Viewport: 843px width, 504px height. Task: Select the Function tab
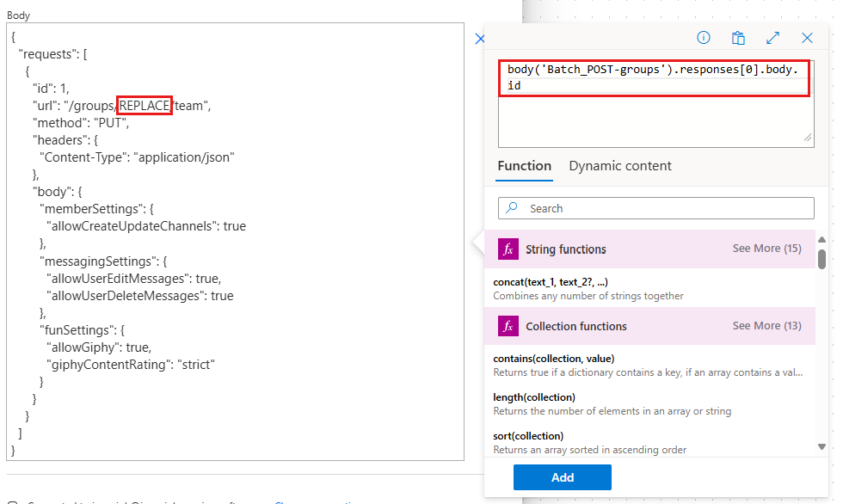[525, 165]
